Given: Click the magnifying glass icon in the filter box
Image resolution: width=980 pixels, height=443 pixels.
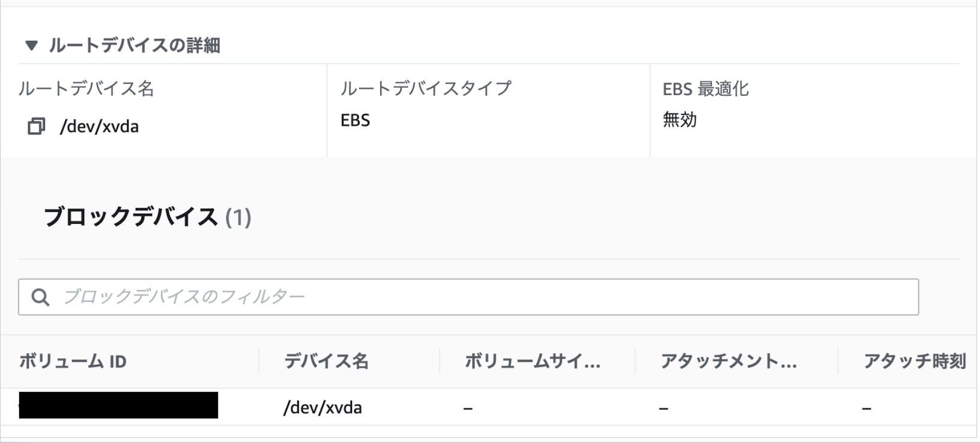Looking at the screenshot, I should [40, 296].
